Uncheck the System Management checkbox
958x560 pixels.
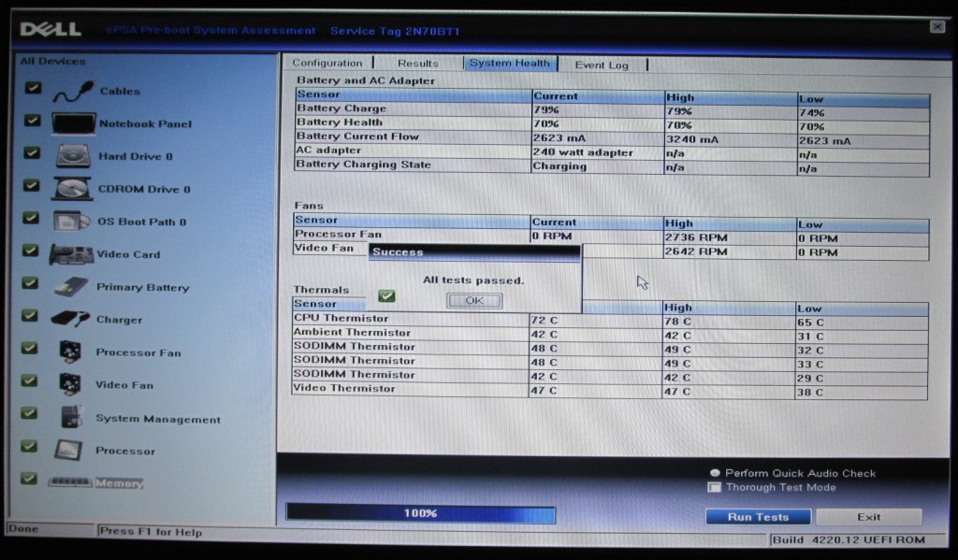(x=29, y=413)
